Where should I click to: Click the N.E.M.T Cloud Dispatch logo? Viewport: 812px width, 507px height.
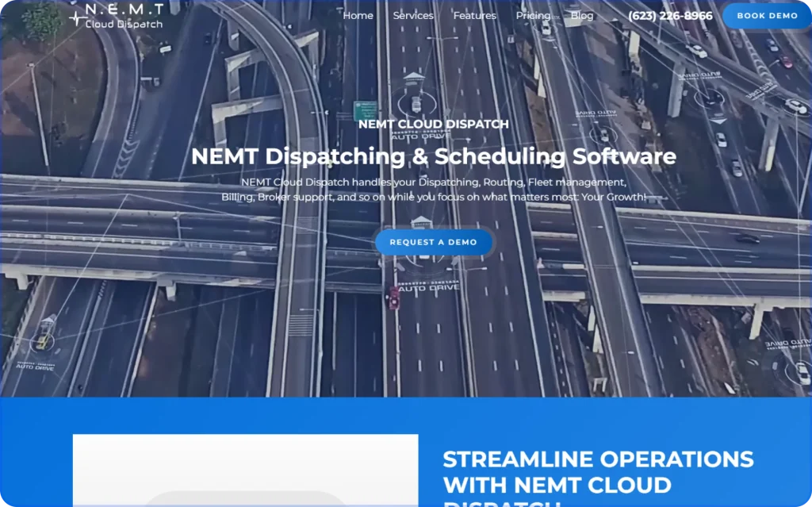tap(117, 16)
